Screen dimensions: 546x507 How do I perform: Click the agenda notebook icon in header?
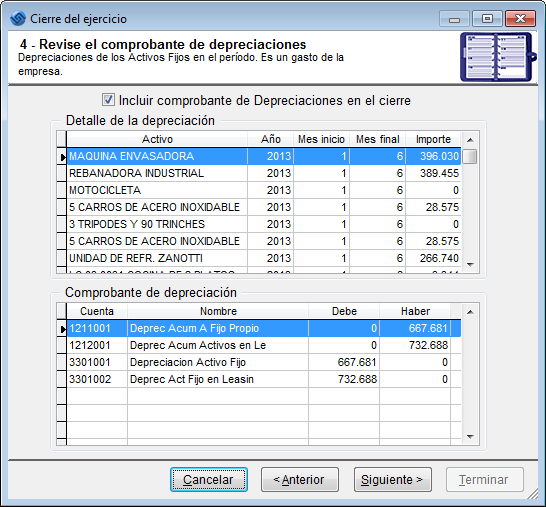coord(498,57)
